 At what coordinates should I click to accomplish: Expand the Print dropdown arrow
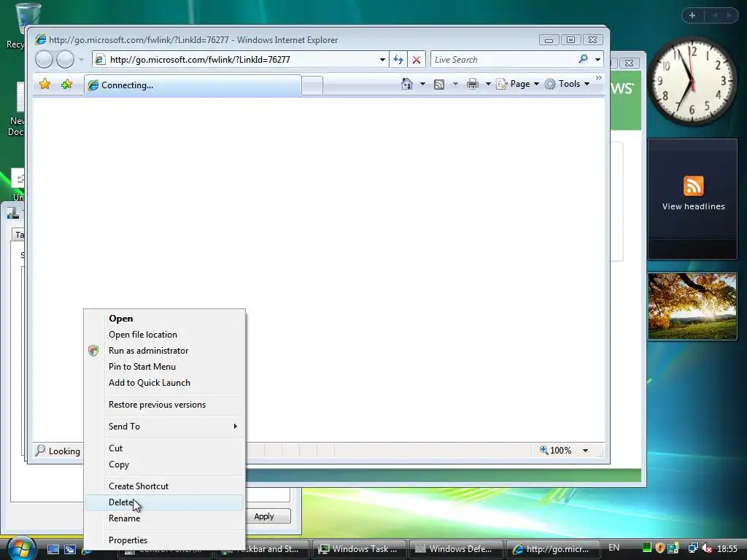pyautogui.click(x=488, y=85)
